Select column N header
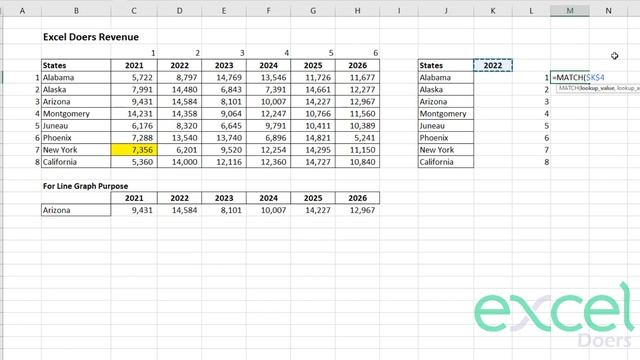 608,11
